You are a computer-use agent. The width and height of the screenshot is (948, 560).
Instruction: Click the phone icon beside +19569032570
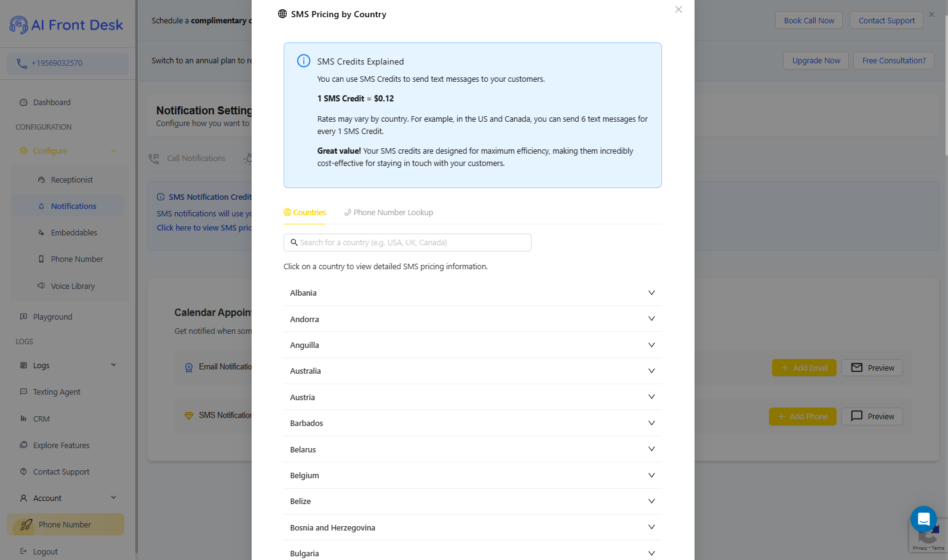(22, 63)
